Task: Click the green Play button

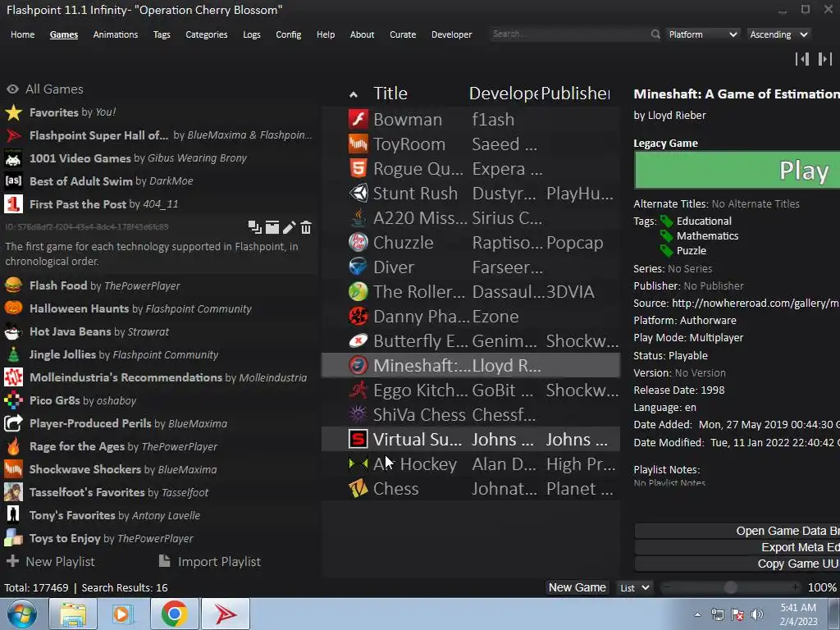Action: point(737,171)
